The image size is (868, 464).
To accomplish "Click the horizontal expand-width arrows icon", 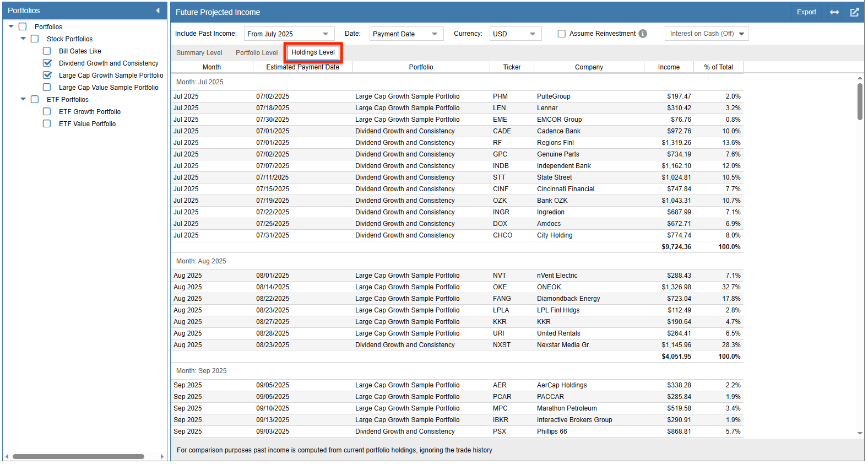I will click(834, 12).
